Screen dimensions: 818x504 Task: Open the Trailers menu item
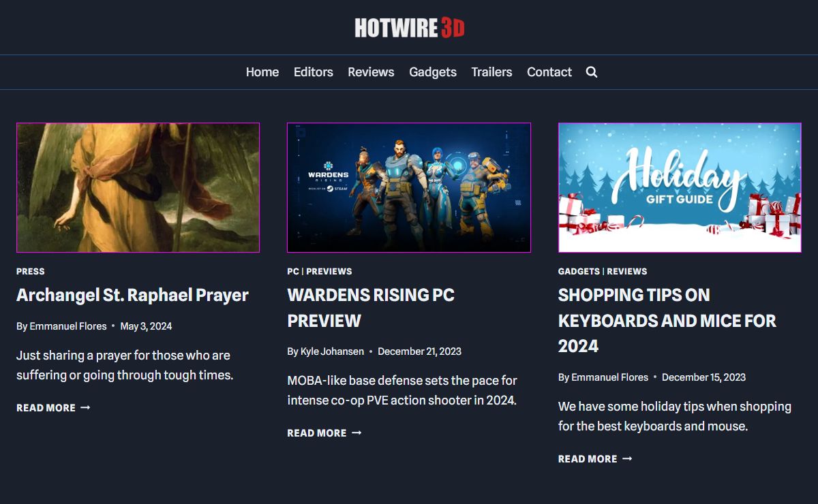491,72
